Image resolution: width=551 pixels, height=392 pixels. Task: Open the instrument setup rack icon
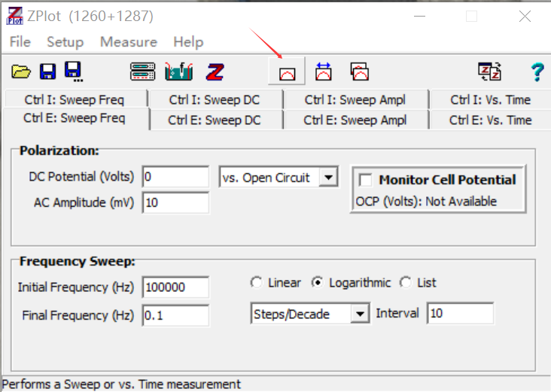[x=142, y=72]
